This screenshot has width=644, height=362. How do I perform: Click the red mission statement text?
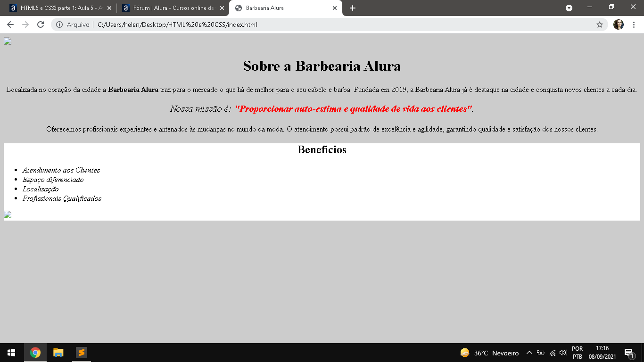click(354, 109)
